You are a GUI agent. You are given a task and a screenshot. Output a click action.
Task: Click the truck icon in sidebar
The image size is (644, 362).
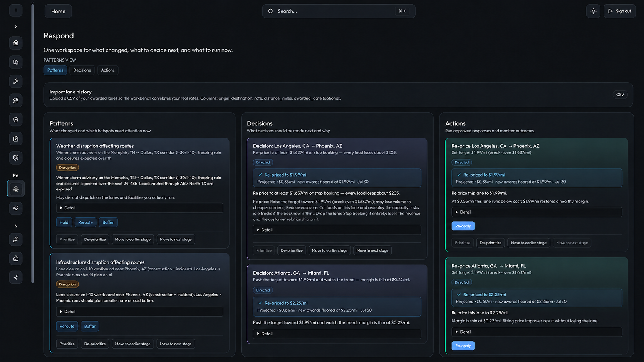16,62
